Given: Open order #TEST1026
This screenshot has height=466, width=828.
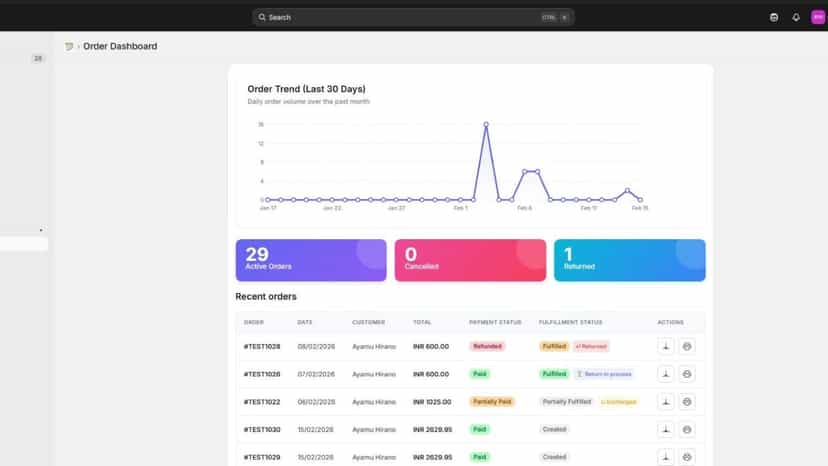Looking at the screenshot, I should click(262, 374).
